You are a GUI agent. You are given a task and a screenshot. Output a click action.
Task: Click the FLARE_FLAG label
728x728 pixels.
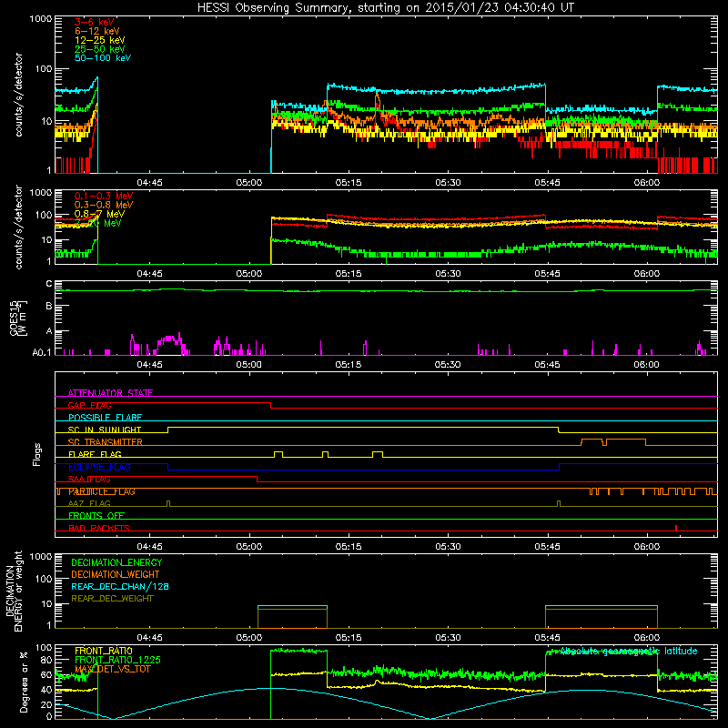tap(95, 454)
